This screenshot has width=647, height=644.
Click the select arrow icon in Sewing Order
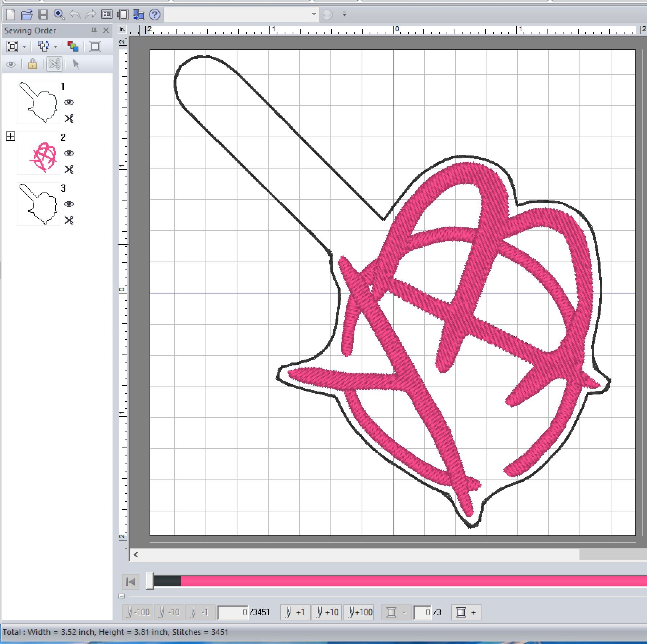(x=76, y=64)
